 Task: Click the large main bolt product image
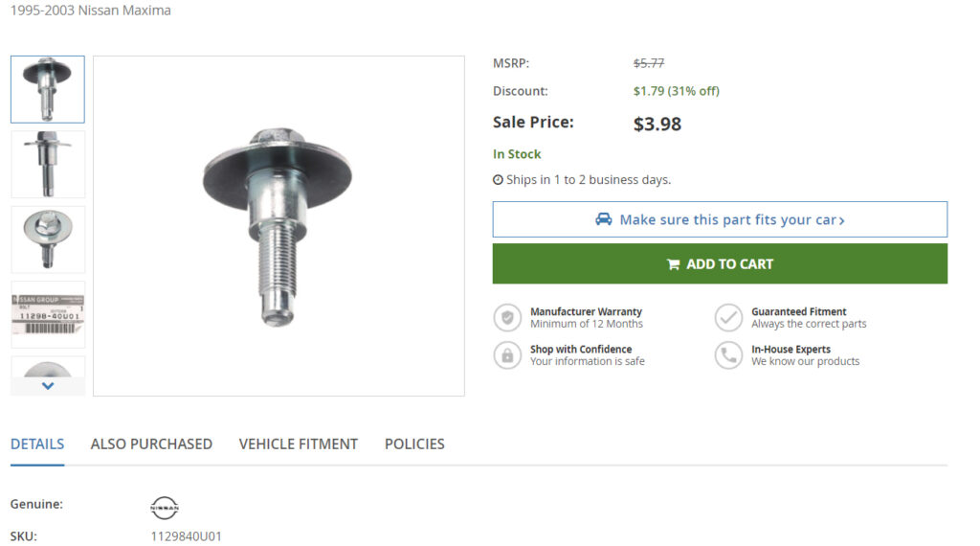tap(278, 226)
